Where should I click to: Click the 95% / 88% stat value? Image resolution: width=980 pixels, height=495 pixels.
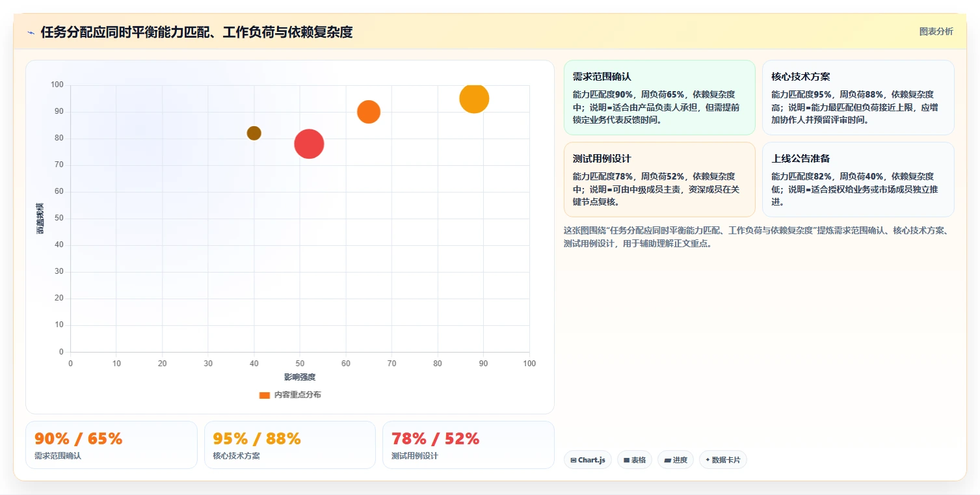[x=257, y=438]
